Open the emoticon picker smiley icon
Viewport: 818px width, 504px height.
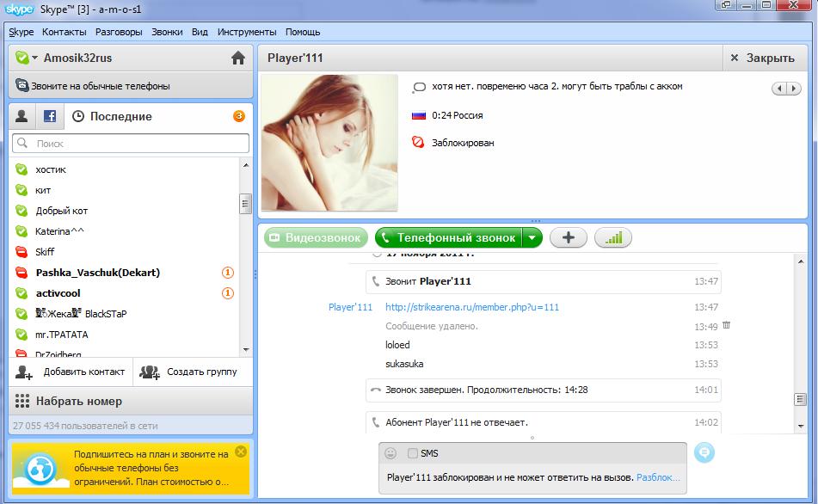391,453
